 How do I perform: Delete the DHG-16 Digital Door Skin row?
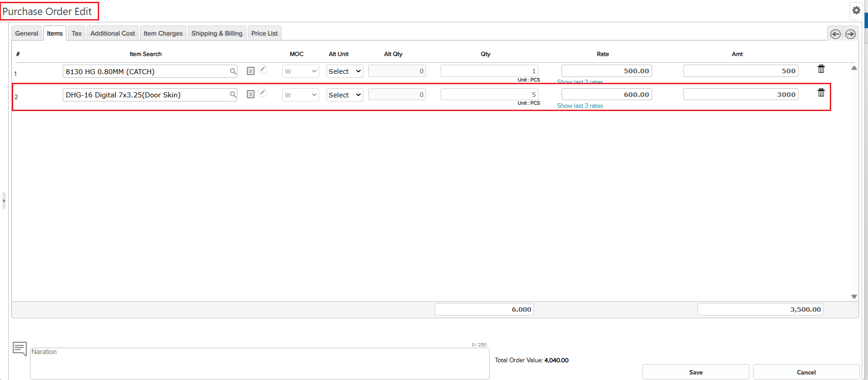(x=821, y=93)
